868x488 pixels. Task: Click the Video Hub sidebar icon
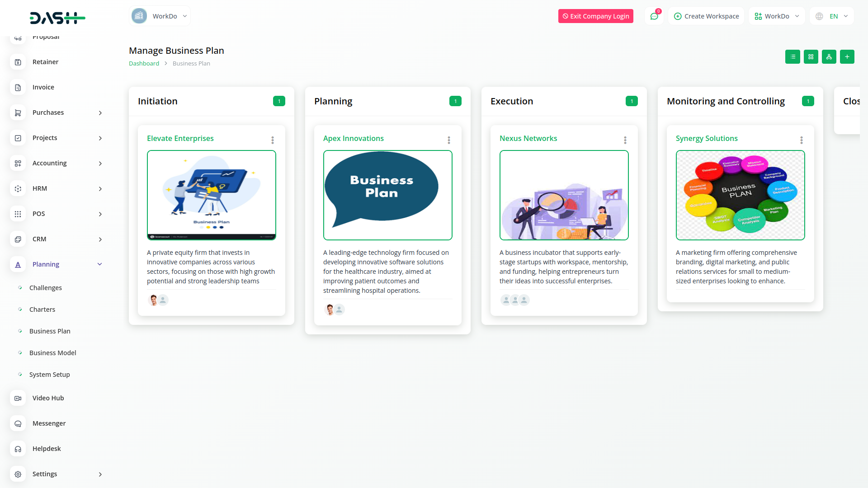pos(18,398)
